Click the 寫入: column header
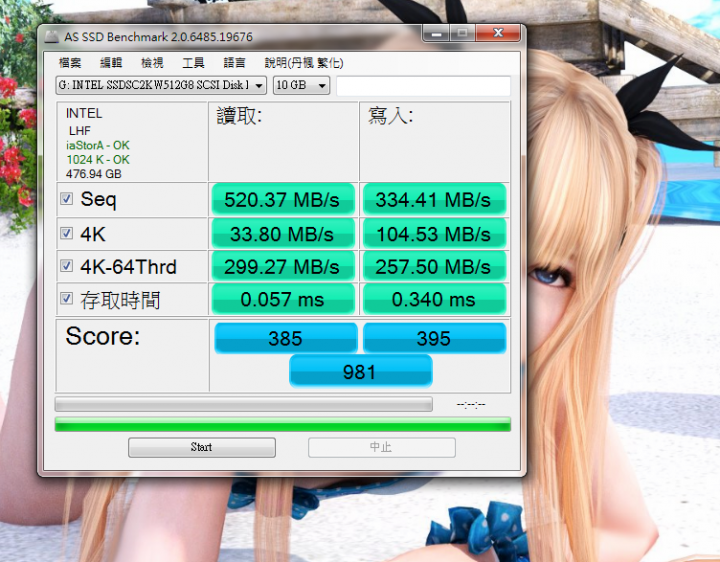This screenshot has width=720, height=562. tap(390, 116)
